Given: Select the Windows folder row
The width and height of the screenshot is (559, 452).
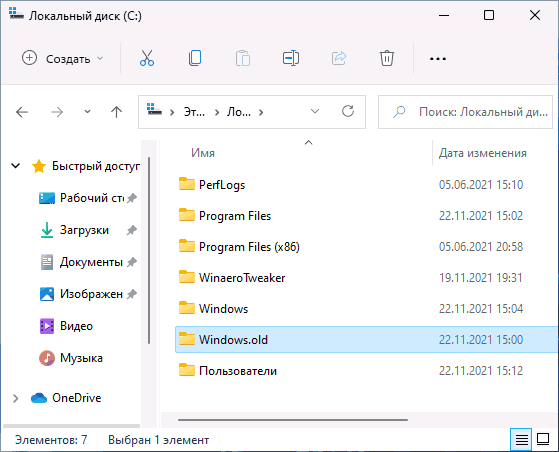Looking at the screenshot, I should tap(366, 308).
